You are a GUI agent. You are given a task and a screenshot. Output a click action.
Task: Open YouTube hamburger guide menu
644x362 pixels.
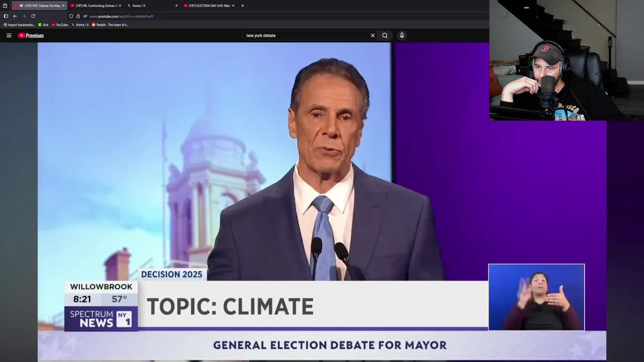[9, 36]
